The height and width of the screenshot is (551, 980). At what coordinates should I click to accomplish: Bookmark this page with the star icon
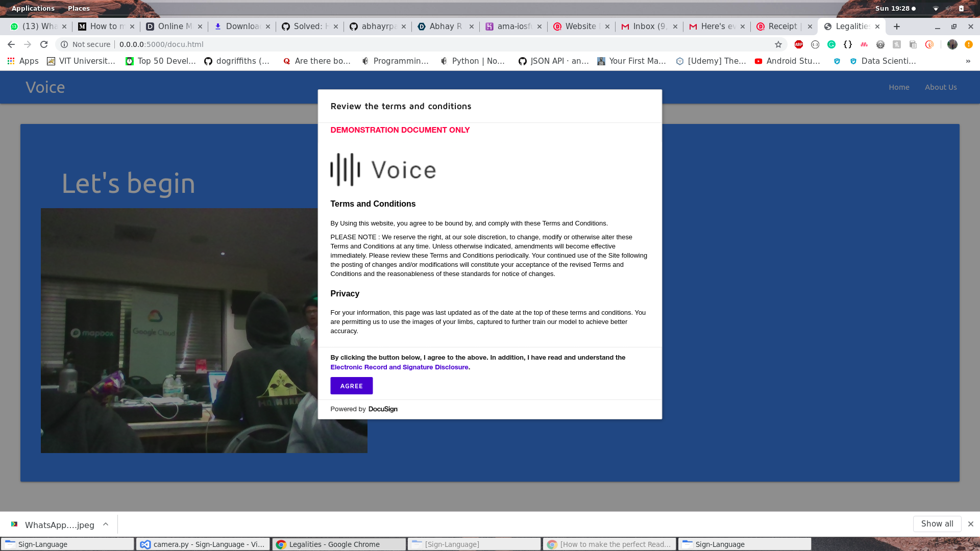[778, 44]
